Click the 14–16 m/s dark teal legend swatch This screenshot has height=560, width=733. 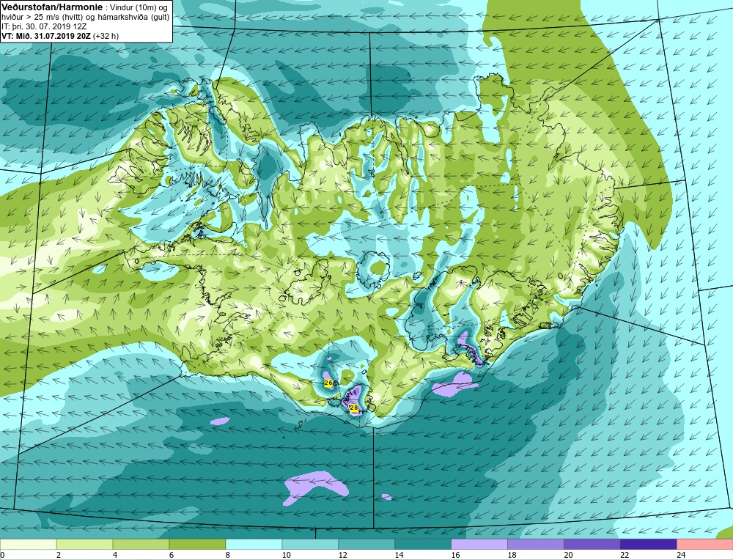click(423, 545)
